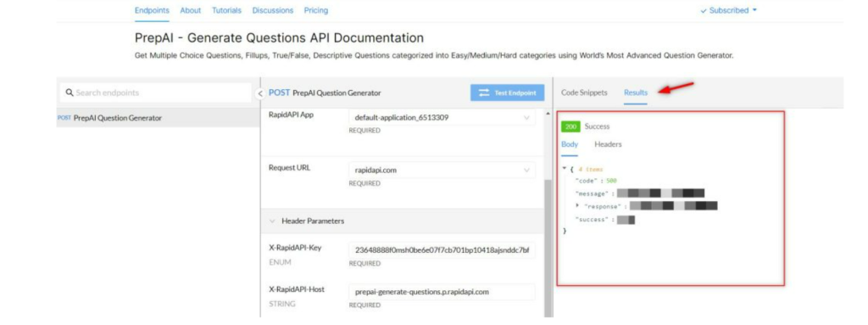Image resolution: width=868 pixels, height=325 pixels.
Task: Collapse the Header Parameters section
Action: (272, 221)
